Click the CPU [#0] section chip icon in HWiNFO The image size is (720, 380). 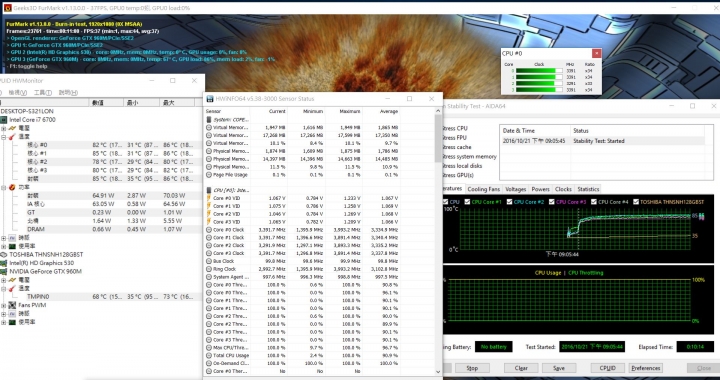[x=209, y=190]
